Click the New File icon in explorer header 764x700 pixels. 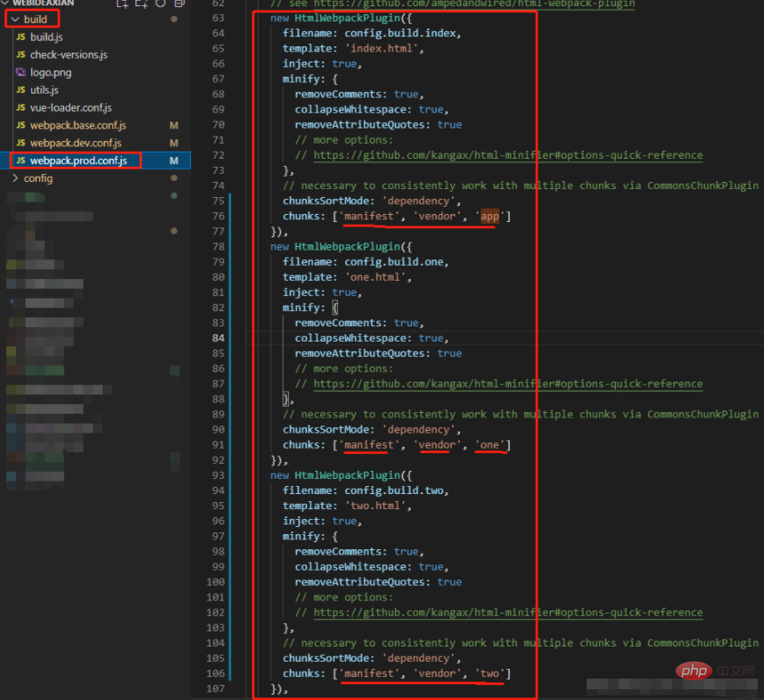[122, 4]
